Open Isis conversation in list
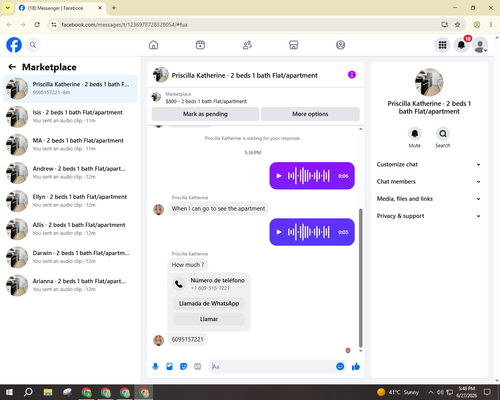Image resolution: width=500 pixels, height=400 pixels. [70, 117]
